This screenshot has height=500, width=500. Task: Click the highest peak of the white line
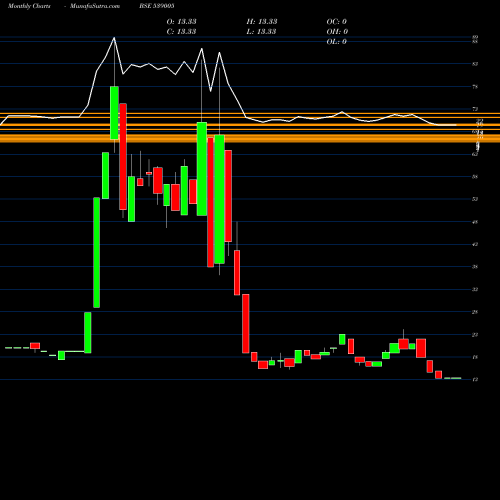[x=114, y=38]
